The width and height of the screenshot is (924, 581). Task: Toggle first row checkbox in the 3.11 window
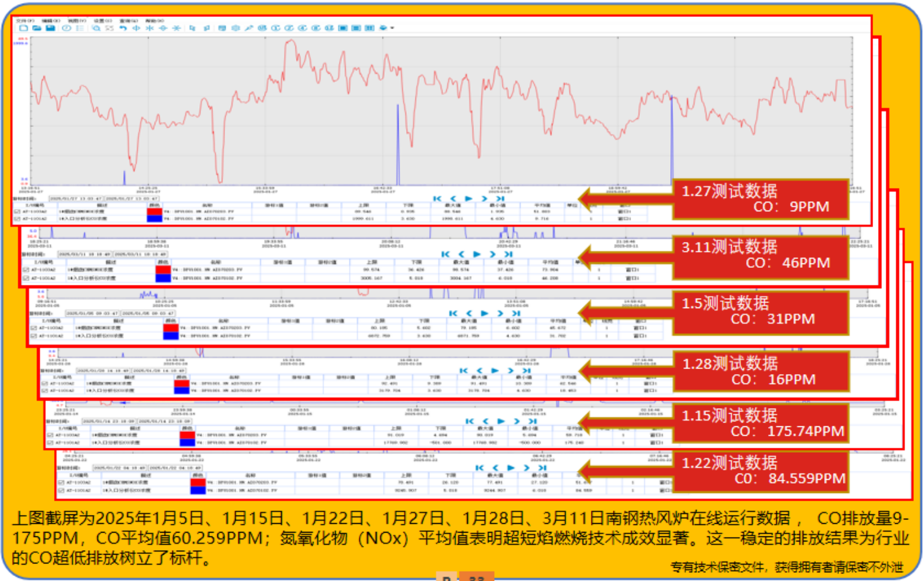click(x=26, y=270)
